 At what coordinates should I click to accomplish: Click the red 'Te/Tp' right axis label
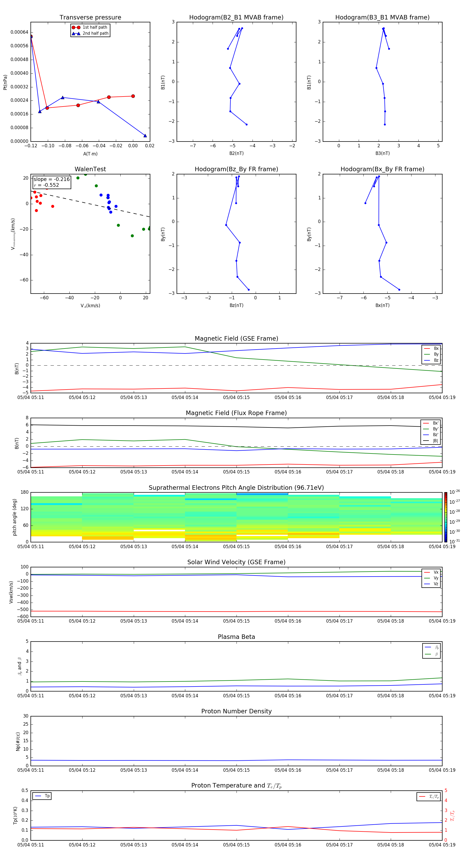453,815
